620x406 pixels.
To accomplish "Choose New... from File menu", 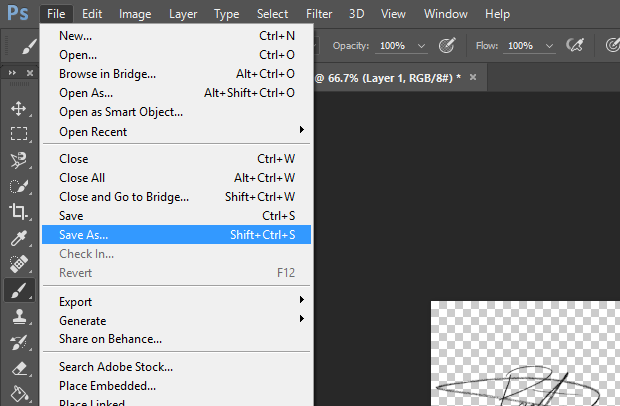I will (x=176, y=36).
